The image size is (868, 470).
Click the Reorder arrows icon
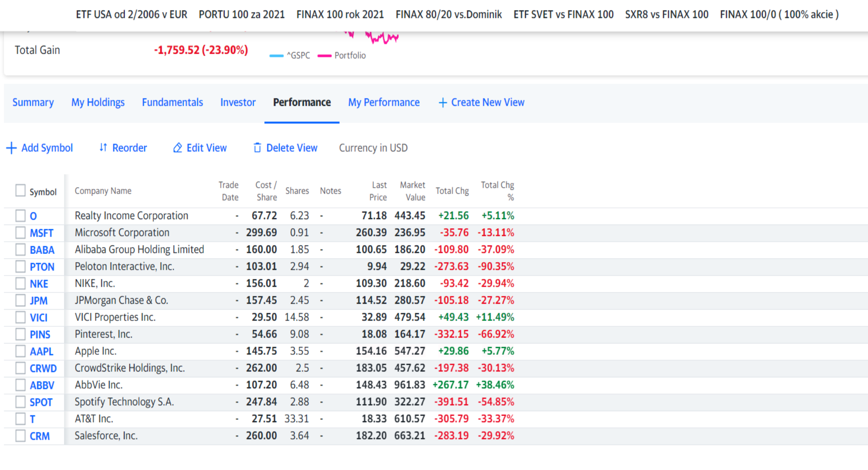103,148
